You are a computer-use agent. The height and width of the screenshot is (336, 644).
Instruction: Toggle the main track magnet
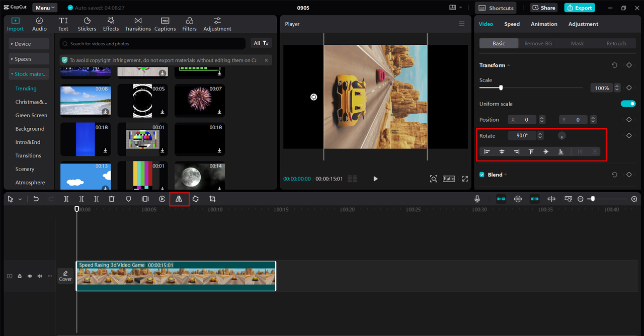click(x=501, y=199)
